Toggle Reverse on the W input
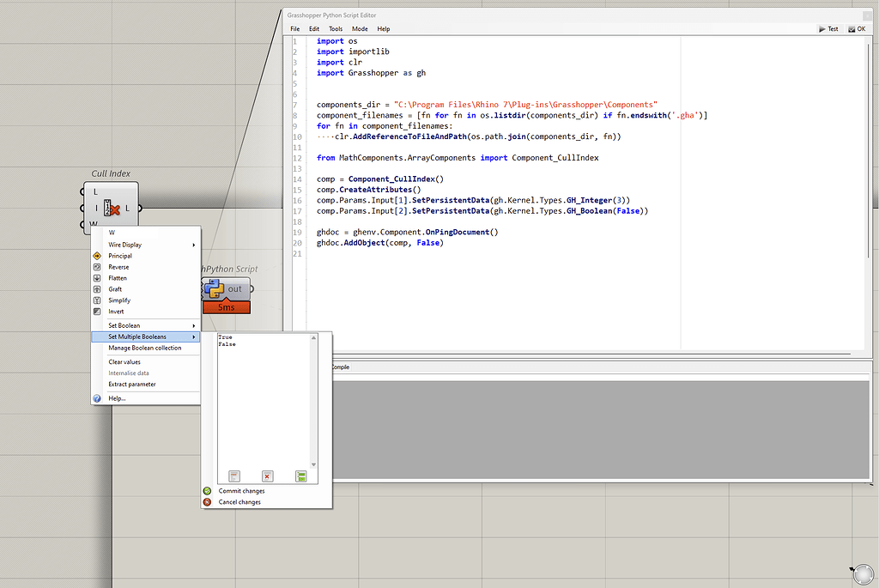This screenshot has width=879, height=588. pos(118,267)
